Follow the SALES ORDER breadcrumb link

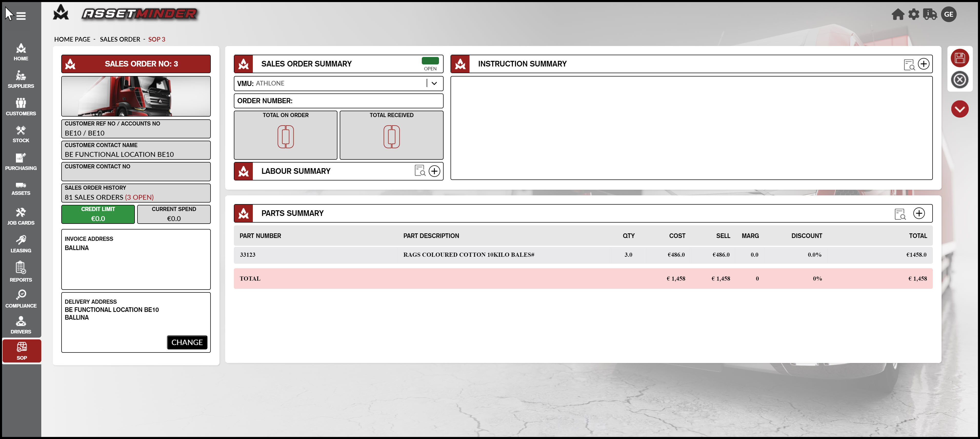point(120,39)
